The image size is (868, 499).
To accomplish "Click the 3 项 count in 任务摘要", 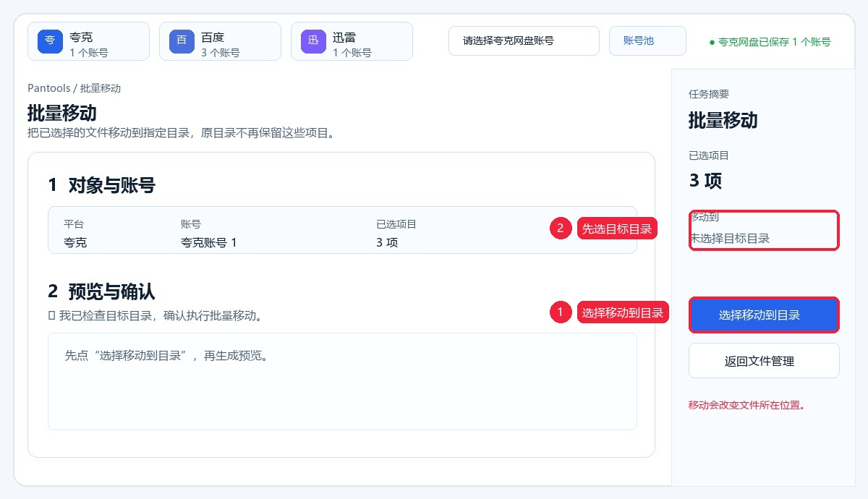I will click(705, 180).
